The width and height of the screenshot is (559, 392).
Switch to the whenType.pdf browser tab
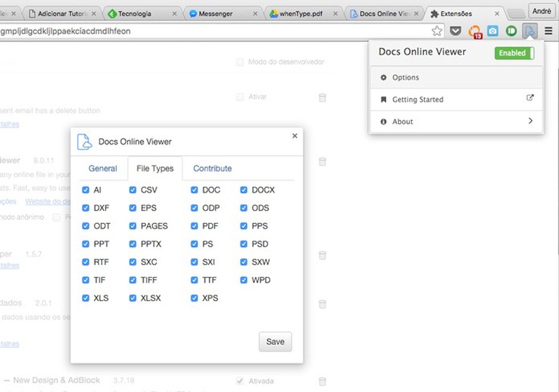click(303, 14)
